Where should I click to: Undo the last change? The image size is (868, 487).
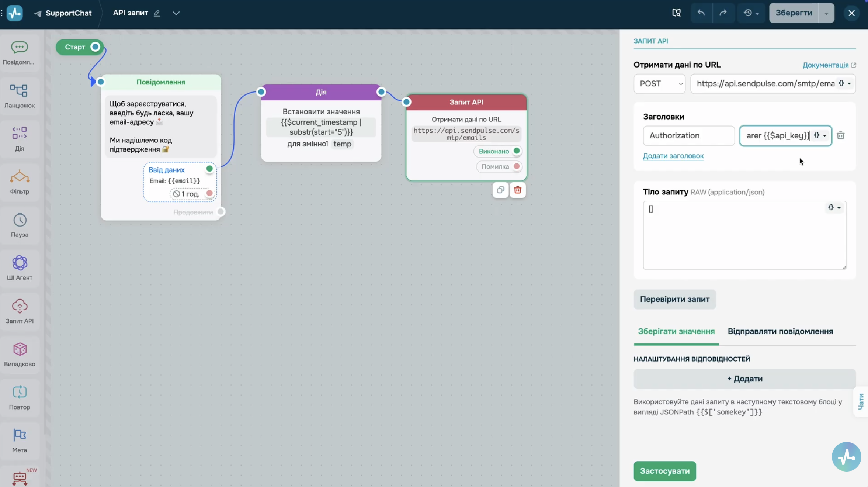(701, 13)
